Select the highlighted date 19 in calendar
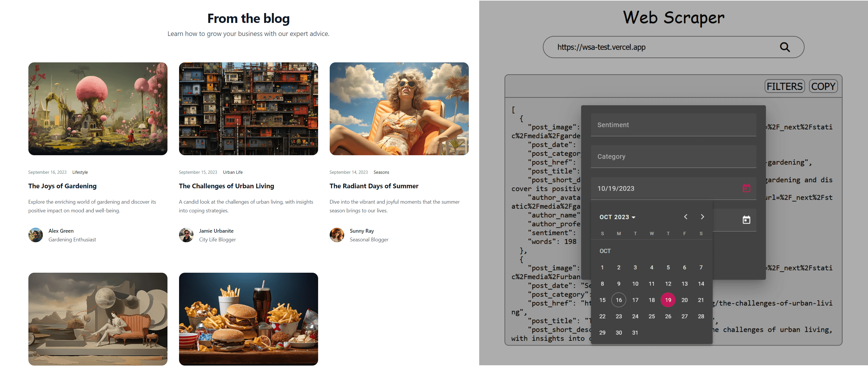Viewport: 868px width, 367px height. pos(668,300)
